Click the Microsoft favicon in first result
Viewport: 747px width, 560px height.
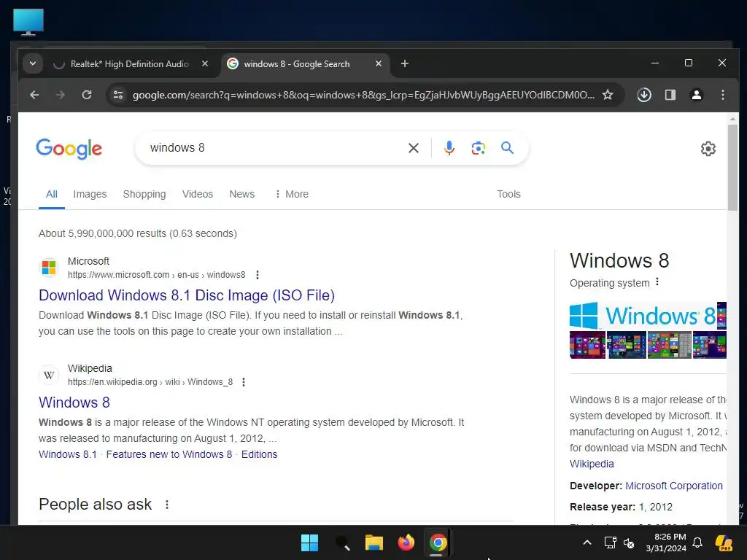point(49,268)
